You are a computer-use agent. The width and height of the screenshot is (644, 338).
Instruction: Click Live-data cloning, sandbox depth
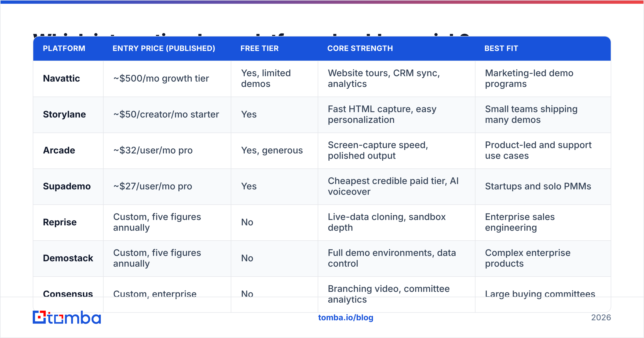coord(387,222)
